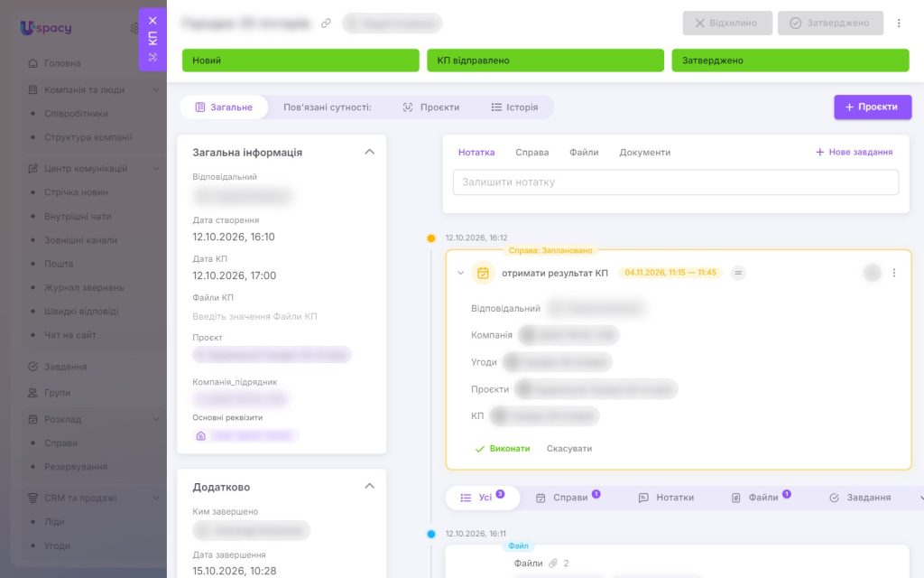The height and width of the screenshot is (578, 924).
Task: Open Угоди in sidebar
Action: (x=57, y=545)
